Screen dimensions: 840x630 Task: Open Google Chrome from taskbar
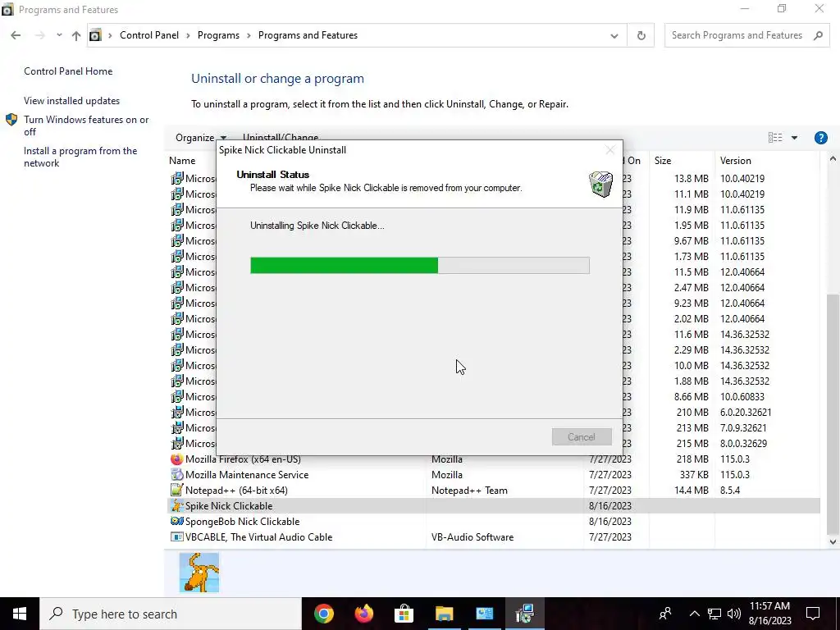point(323,614)
